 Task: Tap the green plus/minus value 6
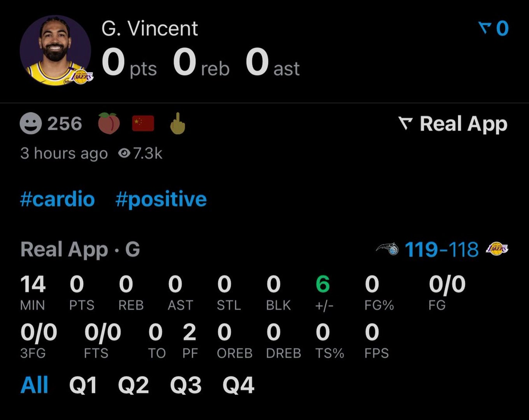[323, 284]
